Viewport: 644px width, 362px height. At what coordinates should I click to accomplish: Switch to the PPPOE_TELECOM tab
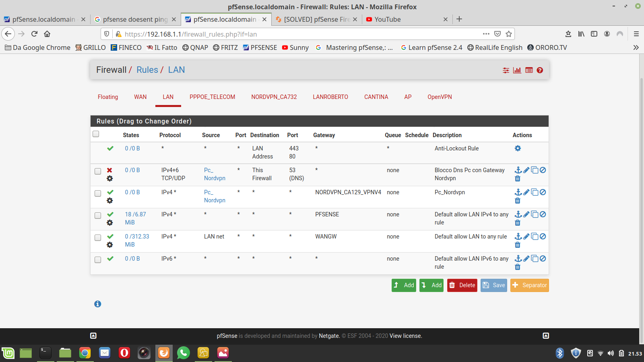213,97
